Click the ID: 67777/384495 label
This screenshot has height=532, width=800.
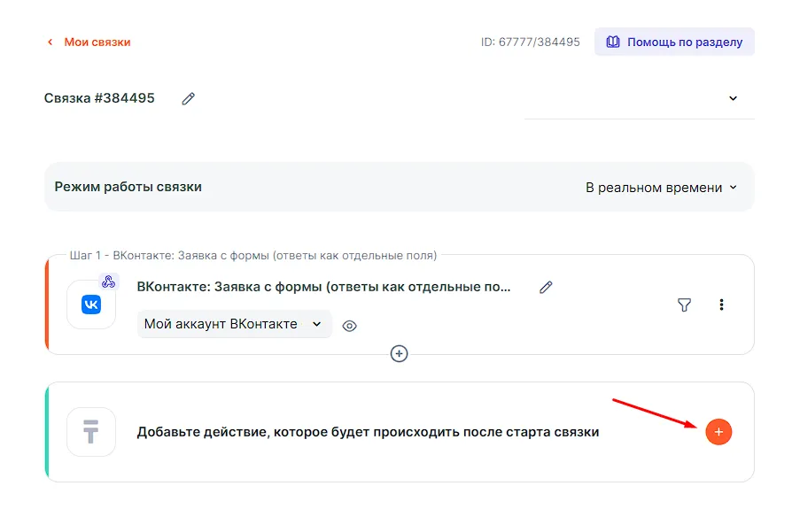point(530,42)
